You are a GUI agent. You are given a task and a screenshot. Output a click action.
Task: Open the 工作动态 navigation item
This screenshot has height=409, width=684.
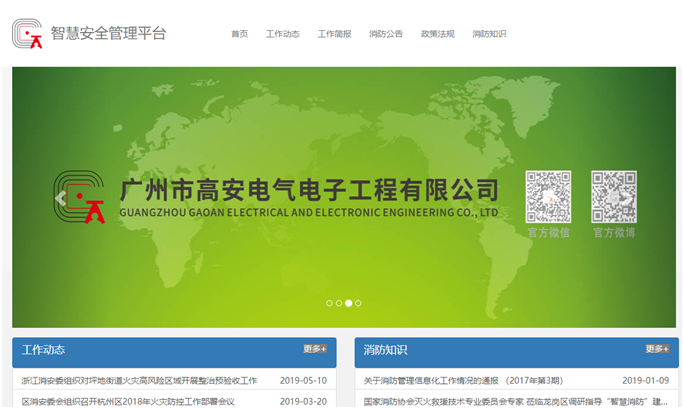(282, 34)
